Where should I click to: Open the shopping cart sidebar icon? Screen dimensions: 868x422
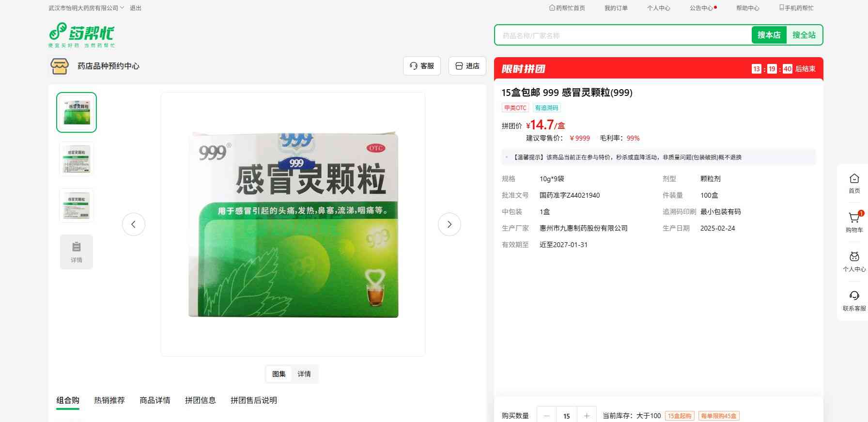854,219
